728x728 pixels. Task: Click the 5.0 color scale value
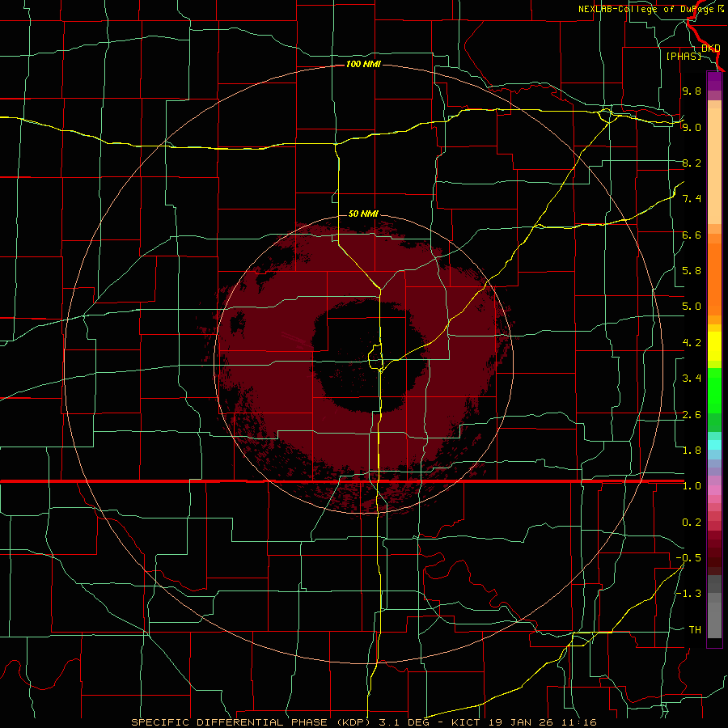pyautogui.click(x=692, y=307)
